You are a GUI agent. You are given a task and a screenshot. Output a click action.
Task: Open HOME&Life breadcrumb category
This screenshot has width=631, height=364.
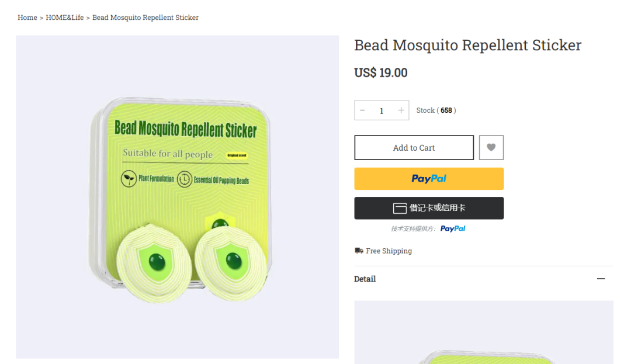pos(64,18)
